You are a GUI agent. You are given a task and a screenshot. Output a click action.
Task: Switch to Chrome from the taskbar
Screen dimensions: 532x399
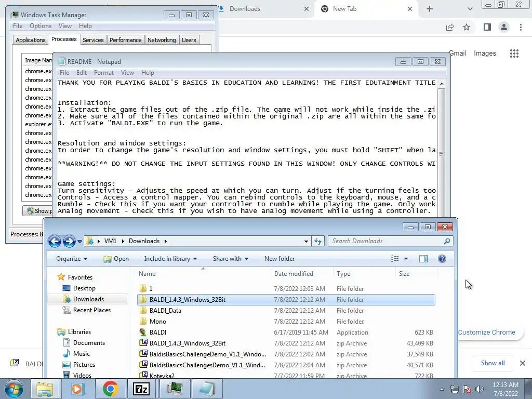110,389
